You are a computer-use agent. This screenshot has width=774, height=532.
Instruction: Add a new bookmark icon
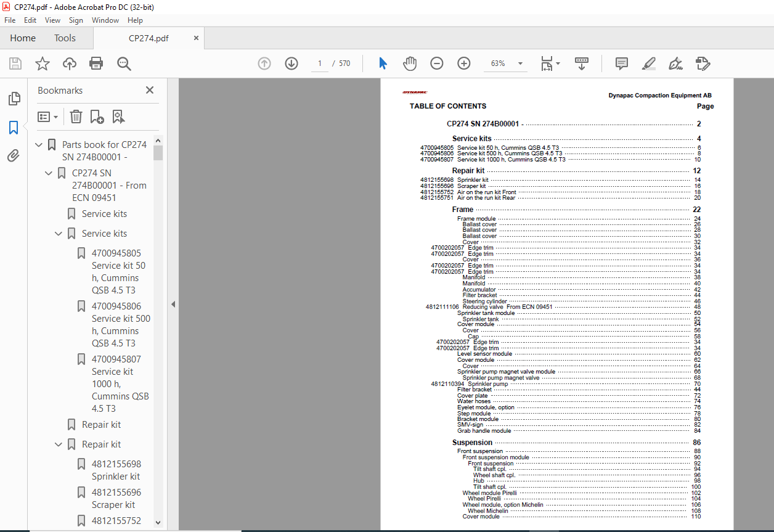(x=97, y=117)
